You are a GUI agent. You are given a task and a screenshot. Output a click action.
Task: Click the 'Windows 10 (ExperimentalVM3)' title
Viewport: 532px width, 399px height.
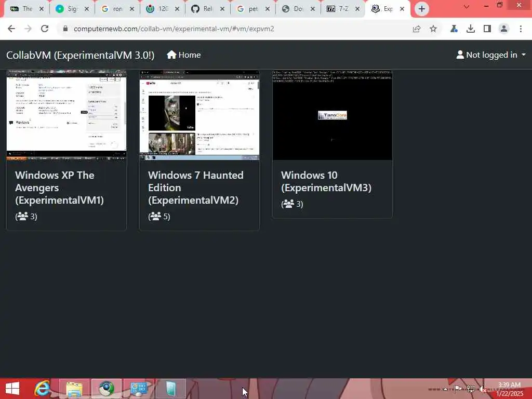pyautogui.click(x=326, y=181)
